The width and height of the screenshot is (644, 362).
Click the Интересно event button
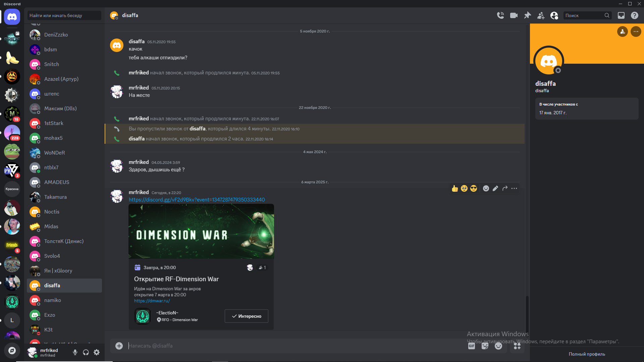pyautogui.click(x=247, y=316)
